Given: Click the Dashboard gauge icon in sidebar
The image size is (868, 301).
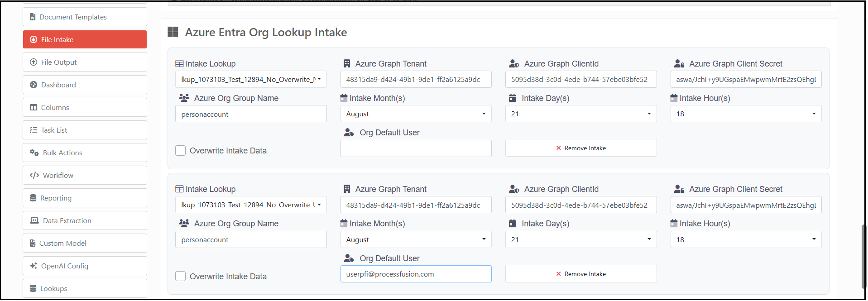Looking at the screenshot, I should coord(34,85).
